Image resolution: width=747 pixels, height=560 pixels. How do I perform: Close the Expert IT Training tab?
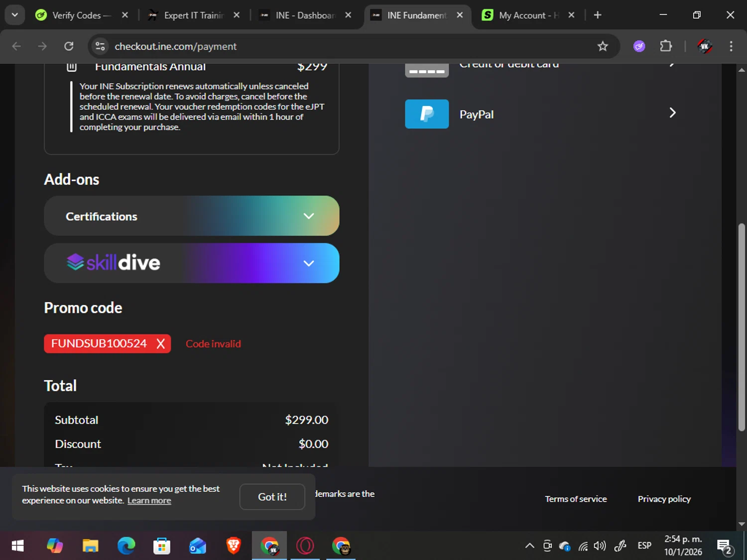coord(237,15)
